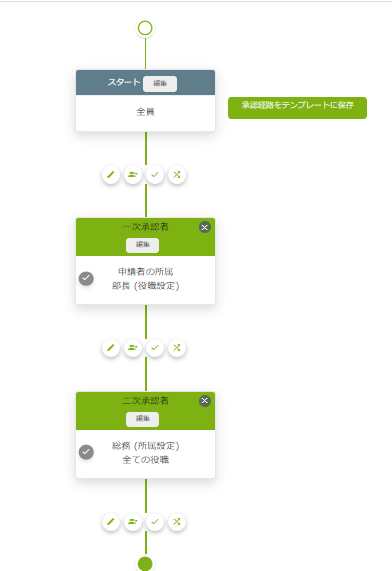Remove the 二次承認者 step with X
The width and height of the screenshot is (392, 571).
[x=205, y=401]
